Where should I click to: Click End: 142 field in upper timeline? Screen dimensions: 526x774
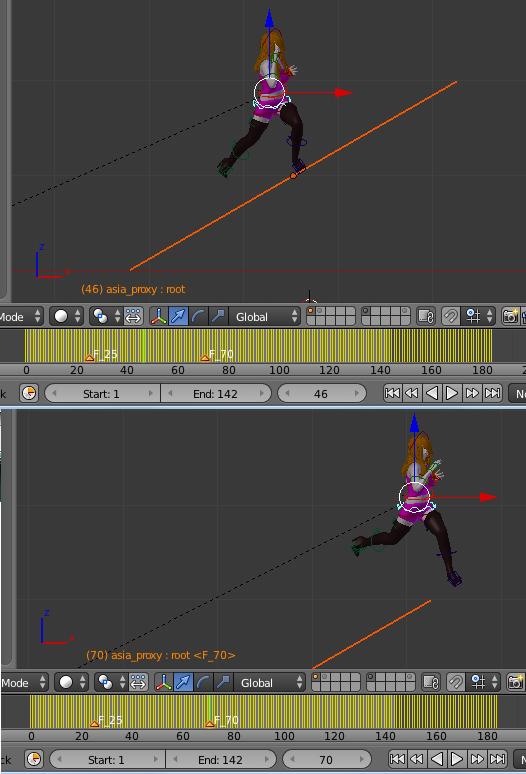click(x=216, y=393)
